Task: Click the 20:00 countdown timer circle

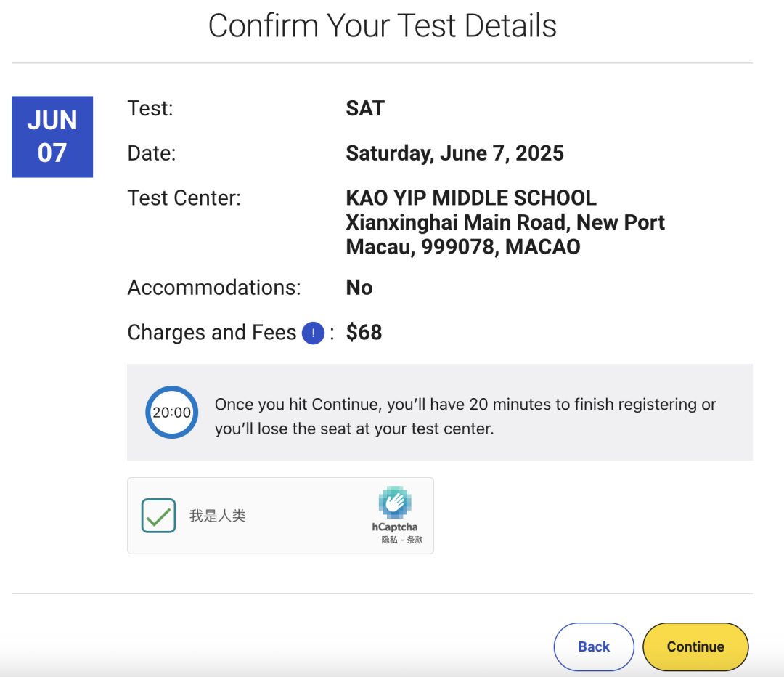Action: [x=172, y=413]
